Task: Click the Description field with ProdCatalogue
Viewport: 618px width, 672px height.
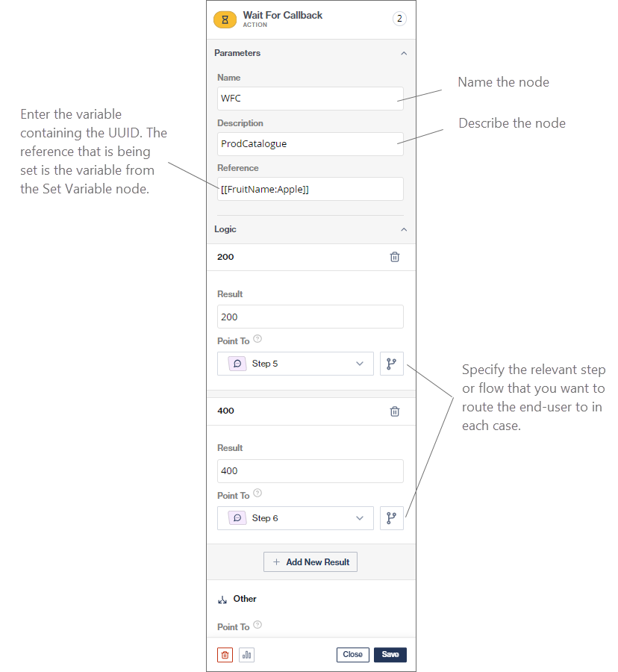Action: 310,143
